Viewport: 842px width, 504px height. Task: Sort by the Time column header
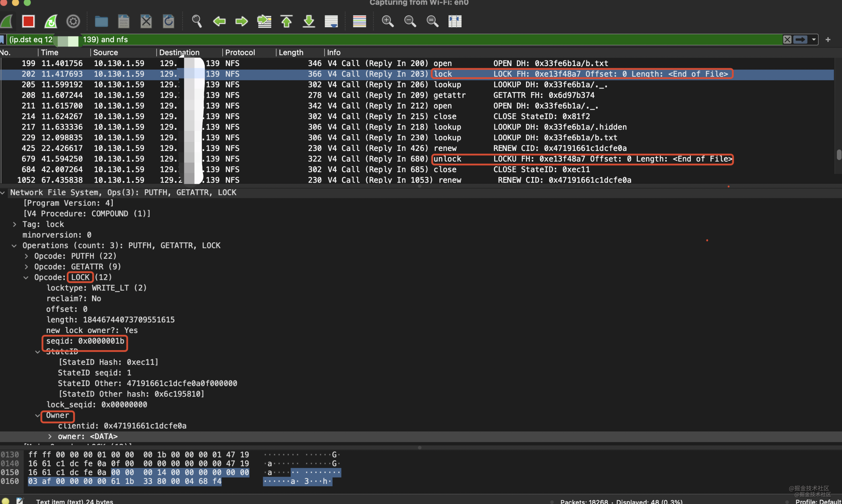pos(64,52)
